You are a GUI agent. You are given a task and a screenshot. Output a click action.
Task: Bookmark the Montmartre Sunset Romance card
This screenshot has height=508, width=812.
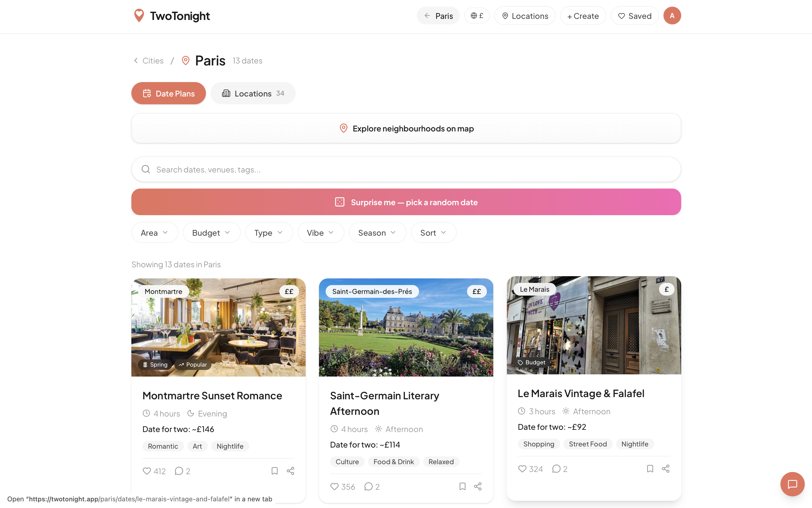coord(274,471)
